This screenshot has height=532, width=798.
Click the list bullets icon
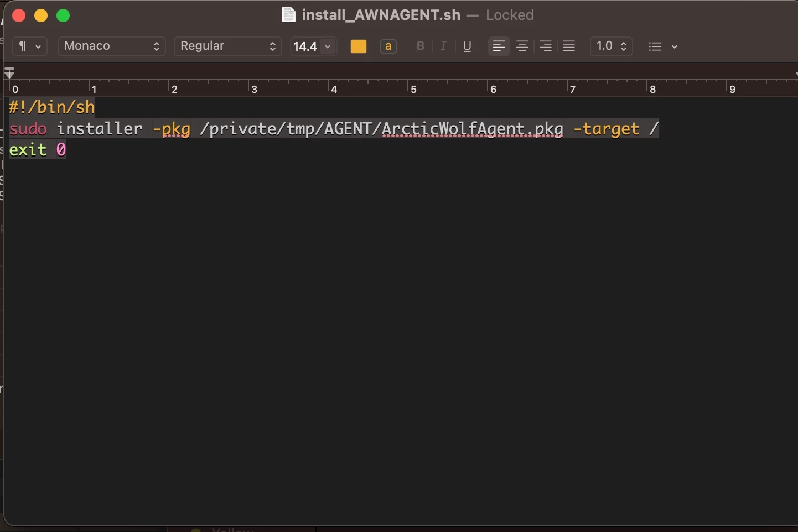[x=655, y=46]
